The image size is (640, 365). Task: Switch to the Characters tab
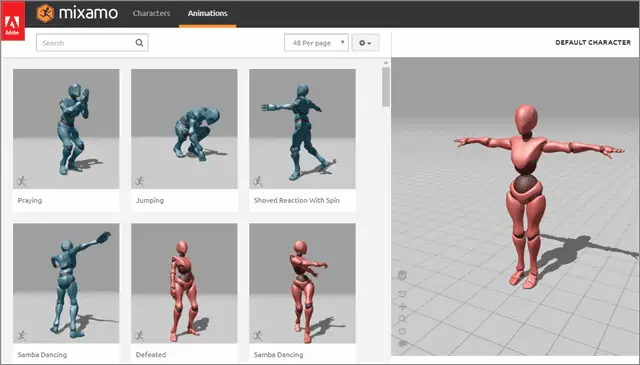(151, 13)
